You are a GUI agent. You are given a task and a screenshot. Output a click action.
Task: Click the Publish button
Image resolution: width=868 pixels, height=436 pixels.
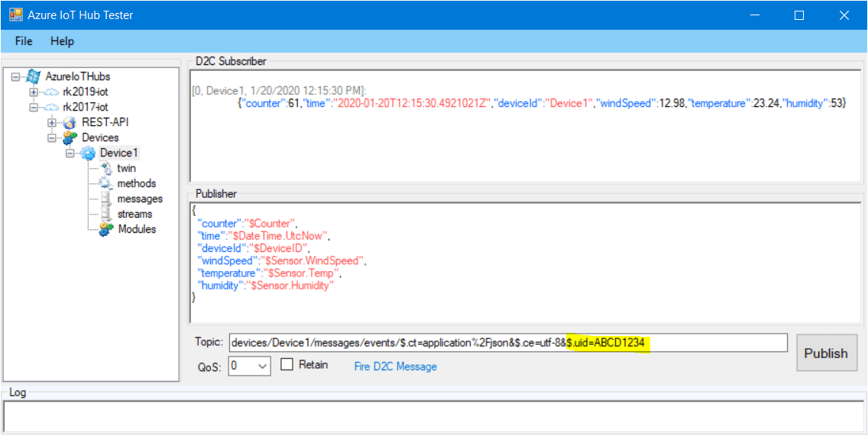pyautogui.click(x=827, y=353)
